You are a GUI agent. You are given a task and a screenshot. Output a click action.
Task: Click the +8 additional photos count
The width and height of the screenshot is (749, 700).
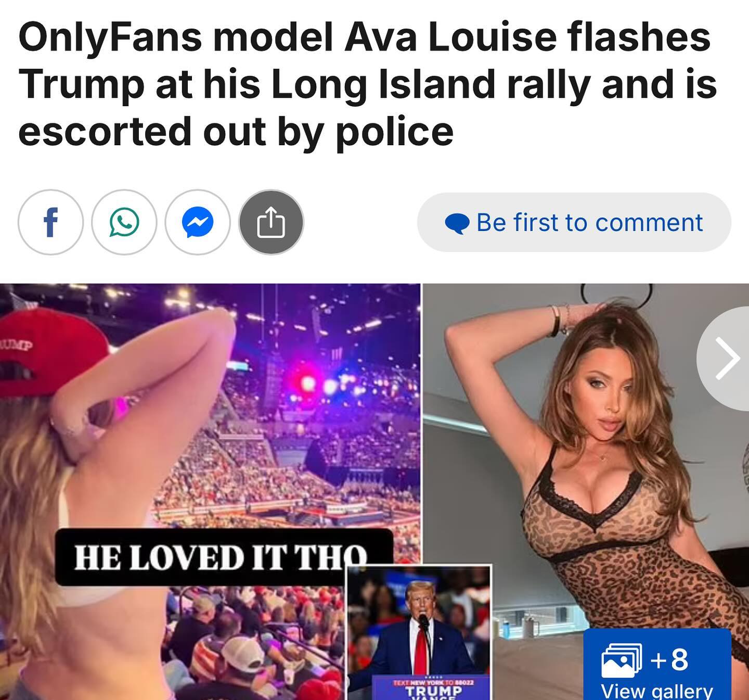669,659
